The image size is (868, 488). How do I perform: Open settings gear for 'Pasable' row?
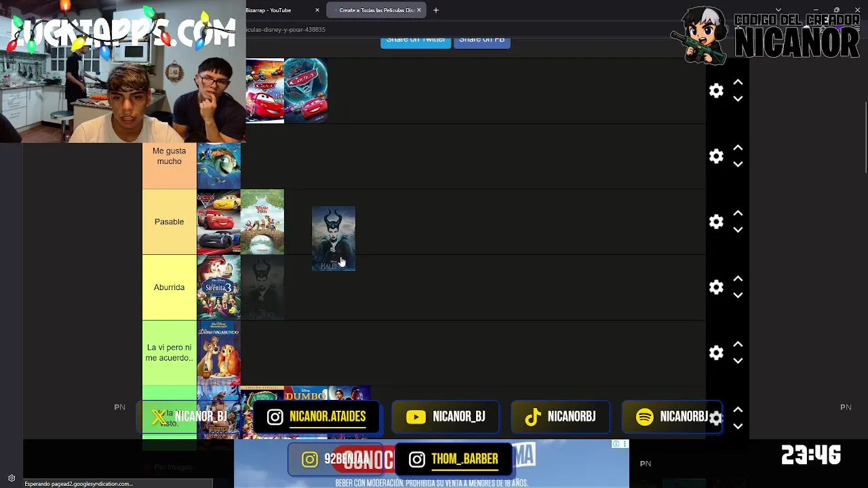716,222
